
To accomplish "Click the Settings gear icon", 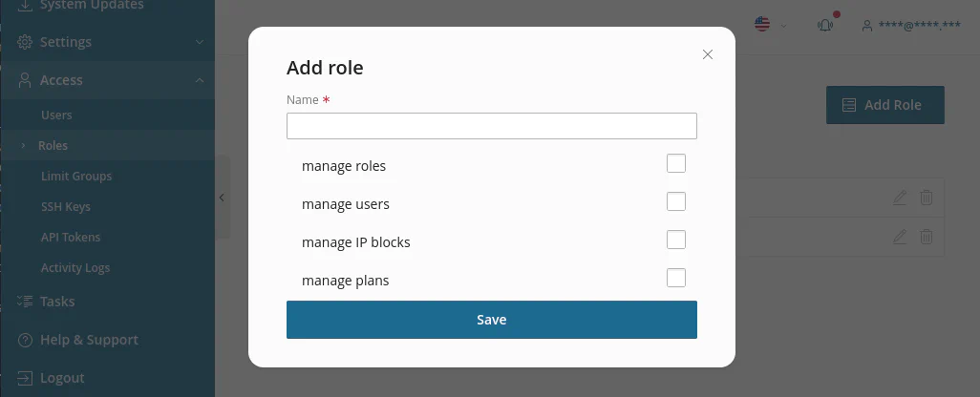I will (25, 42).
